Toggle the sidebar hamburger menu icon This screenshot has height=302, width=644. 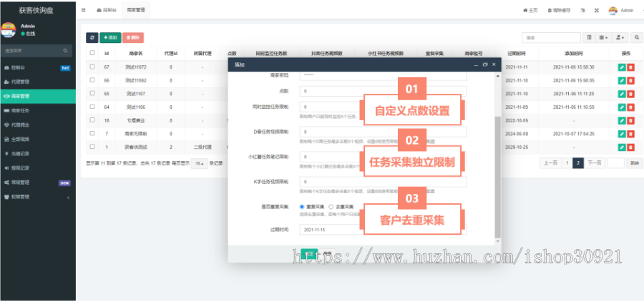tap(84, 10)
